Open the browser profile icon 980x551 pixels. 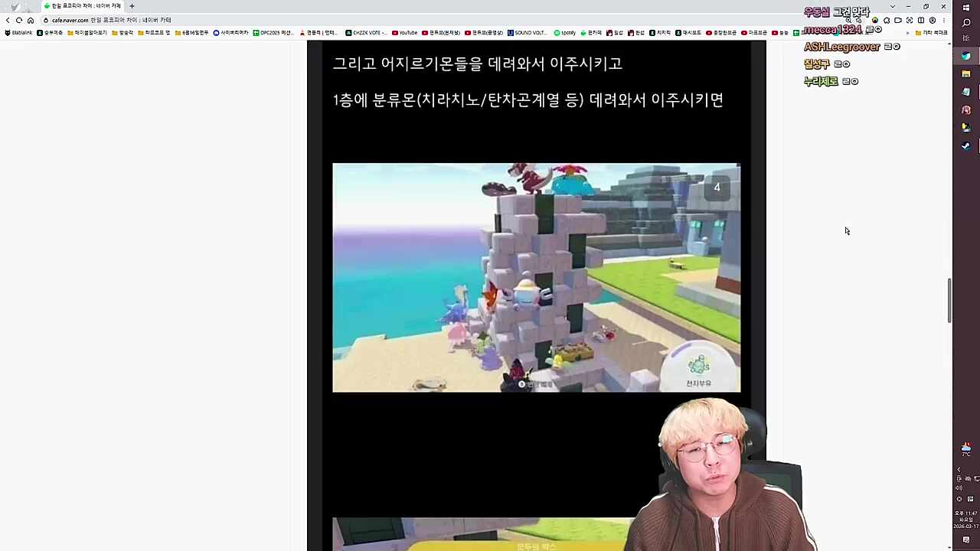tap(933, 20)
